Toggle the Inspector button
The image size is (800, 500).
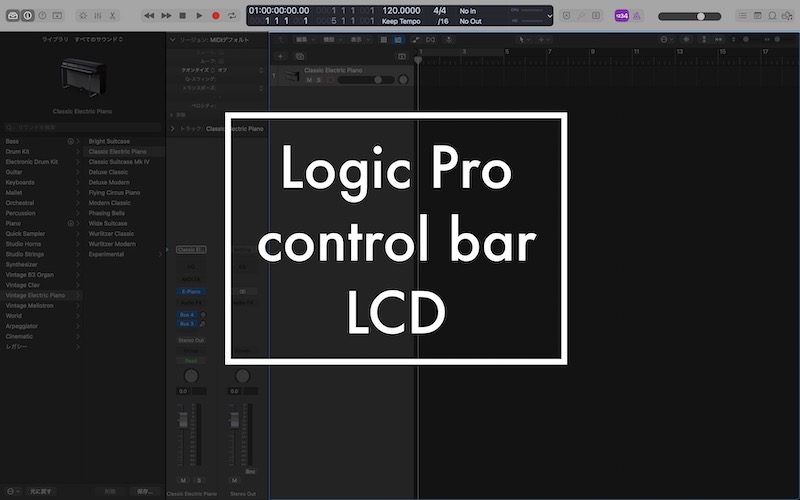tap(28, 16)
